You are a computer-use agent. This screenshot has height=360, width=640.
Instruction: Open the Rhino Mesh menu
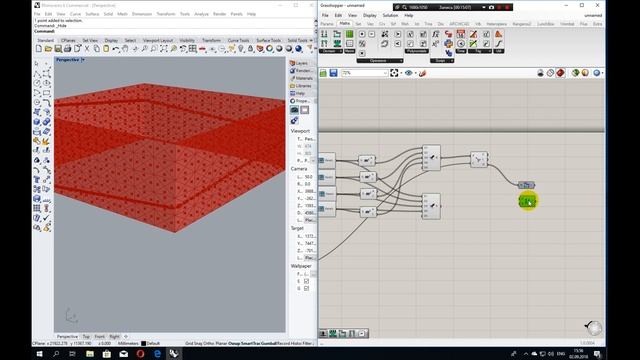[122, 14]
